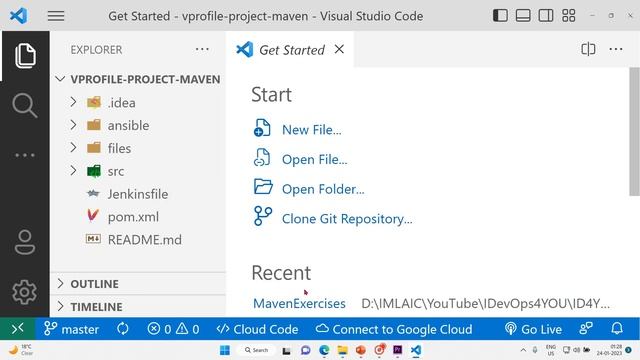Toggle bottom panel layout icon
Image resolution: width=640 pixels, height=360 pixels.
pos(523,16)
